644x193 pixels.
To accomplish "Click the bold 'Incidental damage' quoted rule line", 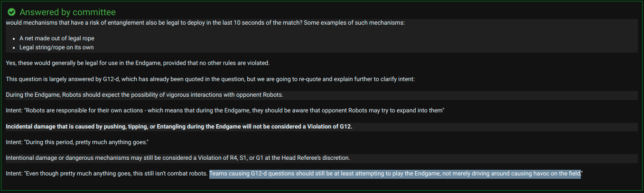I will [x=179, y=127].
